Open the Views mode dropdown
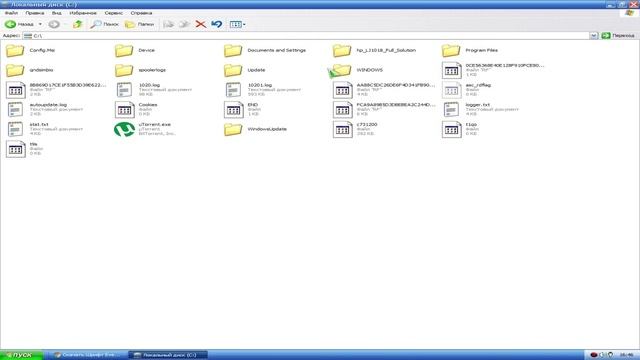The image size is (640, 360). (237, 24)
